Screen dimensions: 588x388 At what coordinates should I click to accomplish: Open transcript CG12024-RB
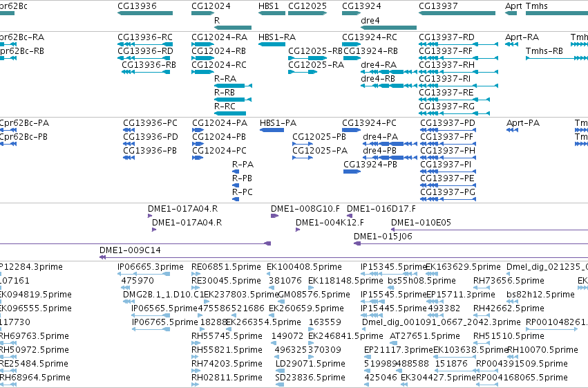[218, 51]
